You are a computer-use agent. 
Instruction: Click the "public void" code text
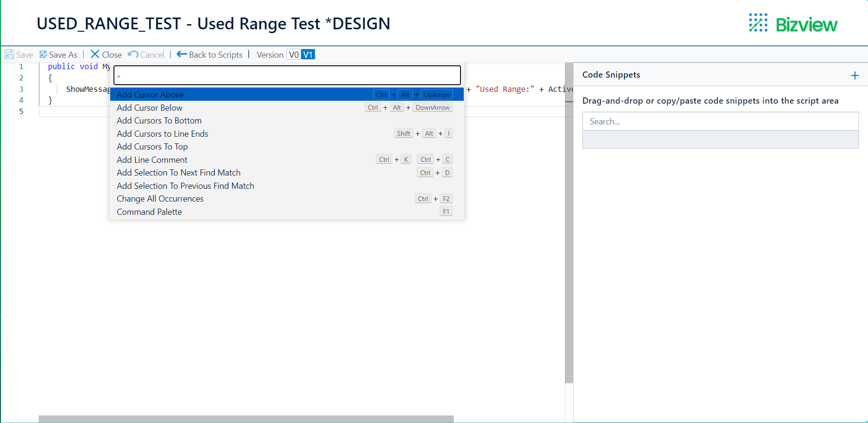click(73, 66)
